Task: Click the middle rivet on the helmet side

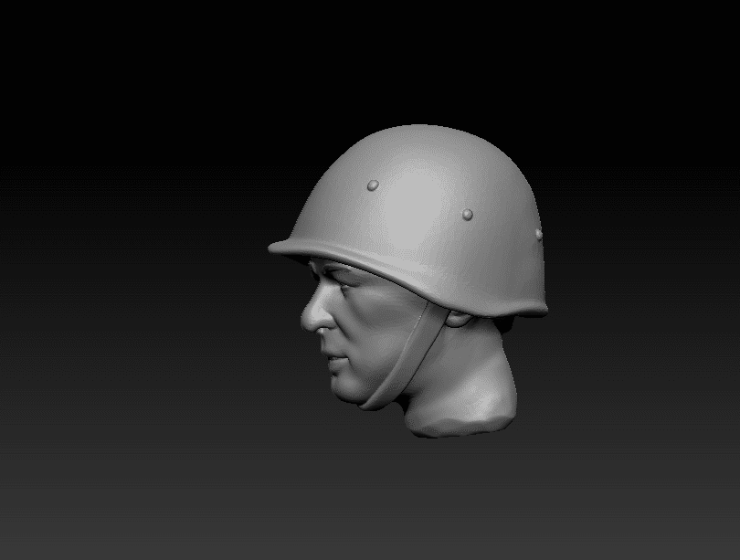Action: click(x=468, y=215)
